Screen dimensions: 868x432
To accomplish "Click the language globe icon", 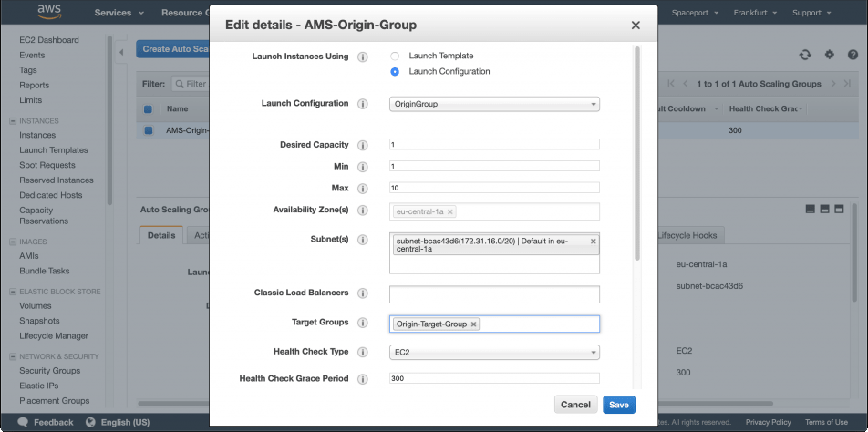I will [x=91, y=422].
